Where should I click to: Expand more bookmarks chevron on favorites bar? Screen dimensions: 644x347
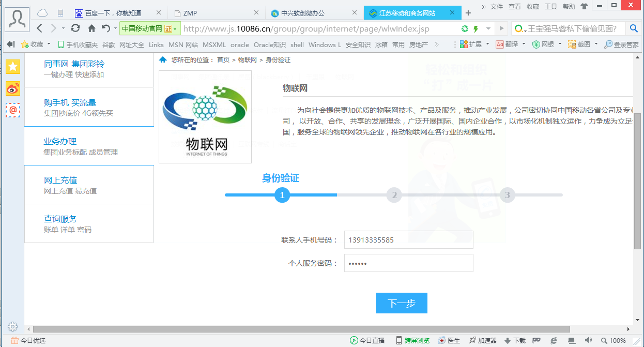437,44
